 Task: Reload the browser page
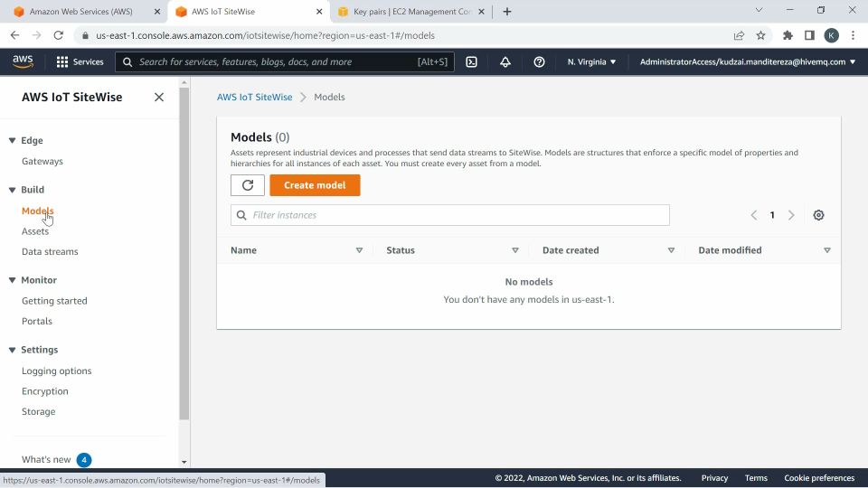point(58,35)
